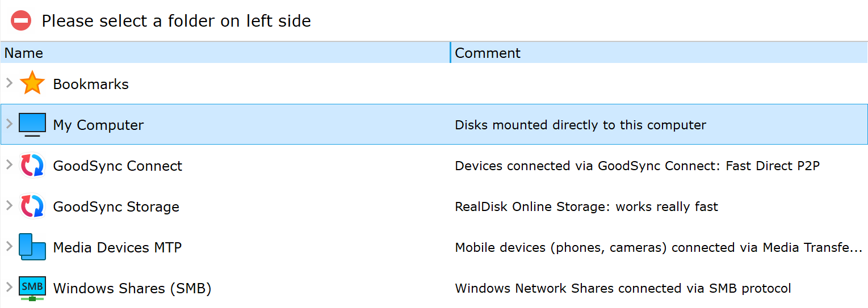This screenshot has height=308, width=868.
Task: Select the Windows Shares (SMB) label
Action: coord(132,288)
